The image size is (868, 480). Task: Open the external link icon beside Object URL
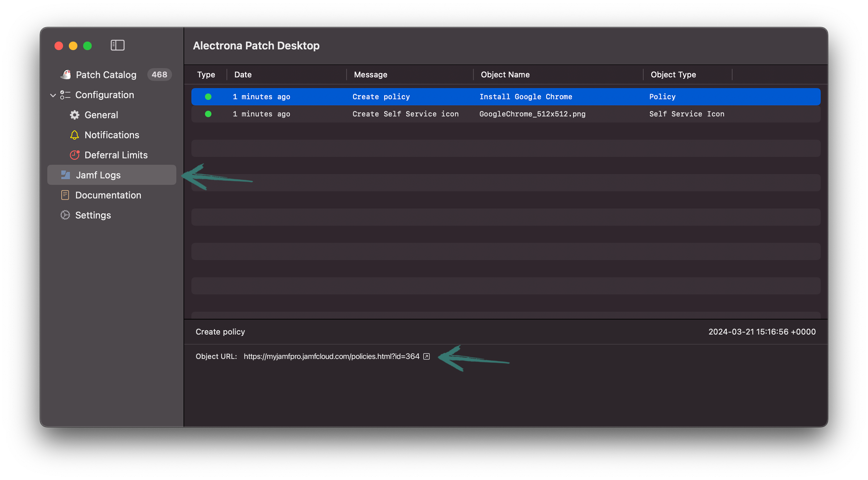[426, 356]
